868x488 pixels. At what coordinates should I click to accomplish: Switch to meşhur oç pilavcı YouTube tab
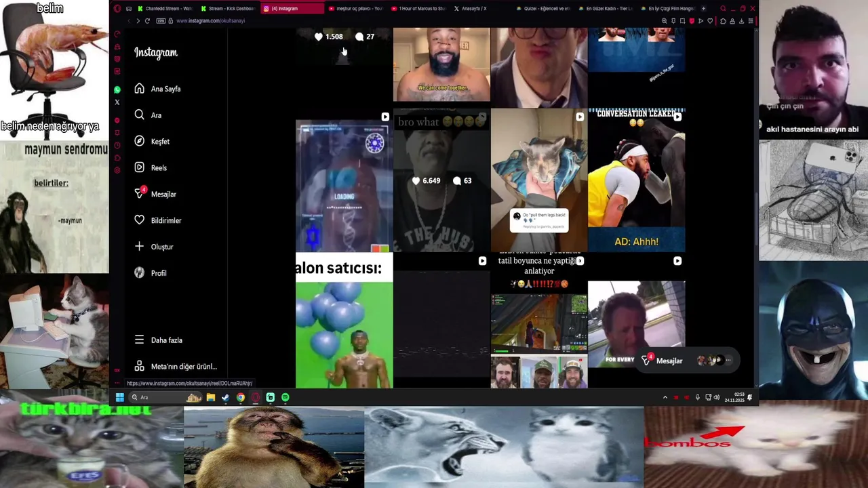(356, 9)
